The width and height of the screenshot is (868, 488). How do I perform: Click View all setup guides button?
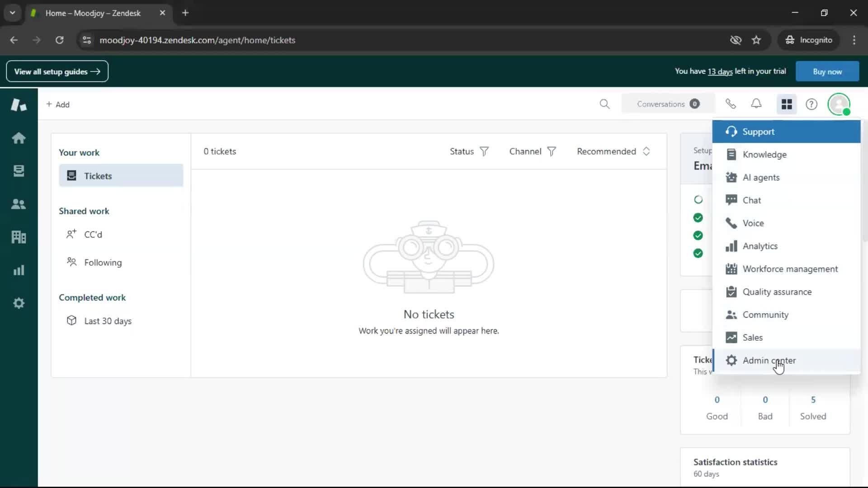[x=57, y=71]
